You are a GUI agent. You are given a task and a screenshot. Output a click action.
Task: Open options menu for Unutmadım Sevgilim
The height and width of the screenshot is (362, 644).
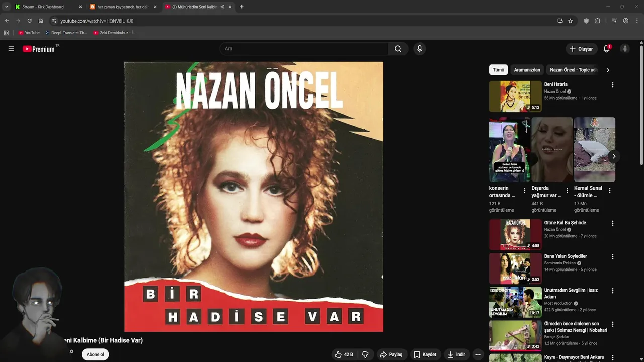(x=612, y=291)
